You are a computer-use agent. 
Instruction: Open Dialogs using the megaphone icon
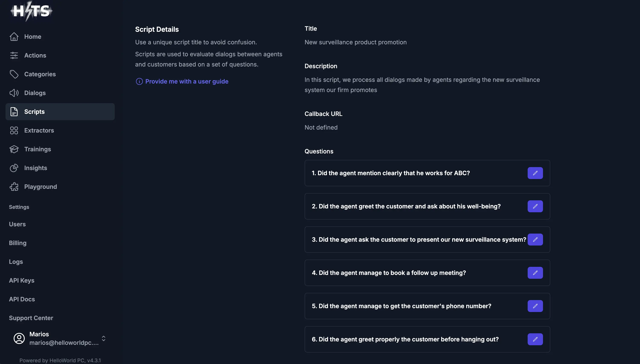click(x=14, y=93)
